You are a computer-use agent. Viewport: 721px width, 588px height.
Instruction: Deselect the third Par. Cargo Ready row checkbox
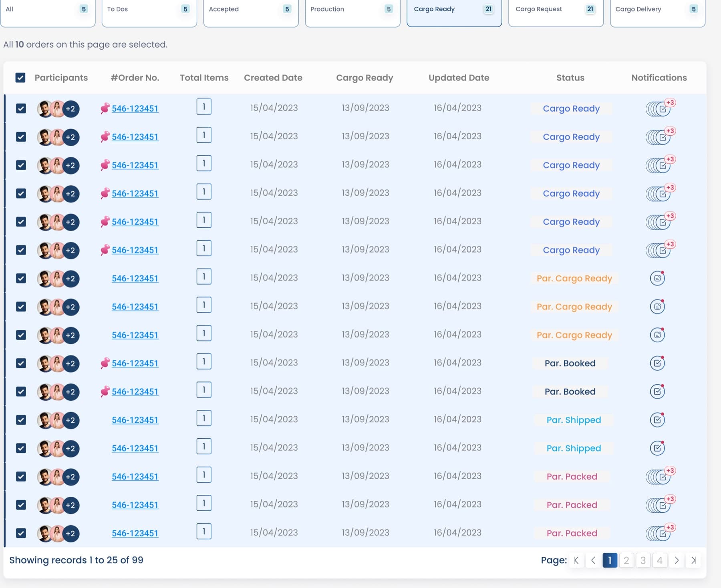click(21, 335)
